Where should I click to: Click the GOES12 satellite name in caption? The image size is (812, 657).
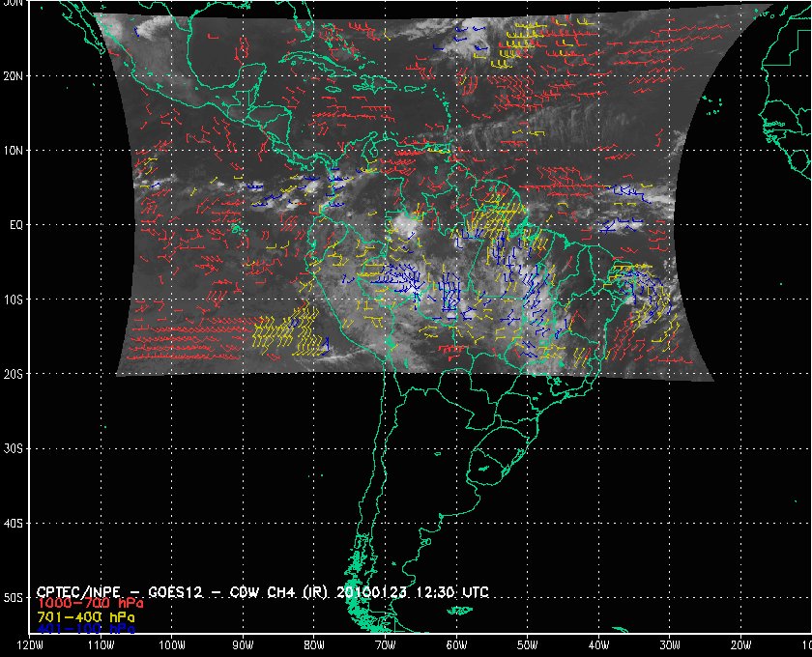point(174,591)
